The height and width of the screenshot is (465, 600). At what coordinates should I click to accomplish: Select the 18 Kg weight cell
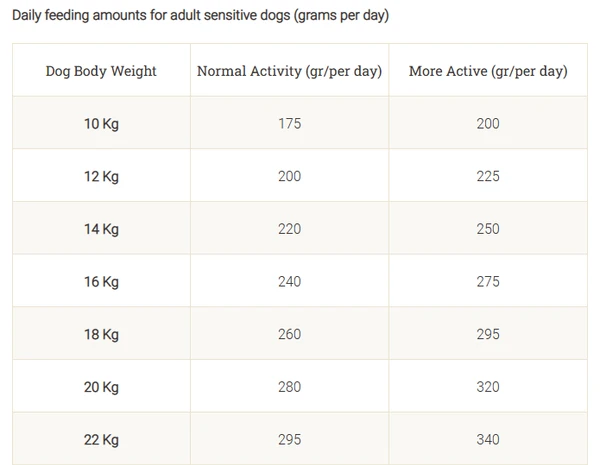[101, 334]
